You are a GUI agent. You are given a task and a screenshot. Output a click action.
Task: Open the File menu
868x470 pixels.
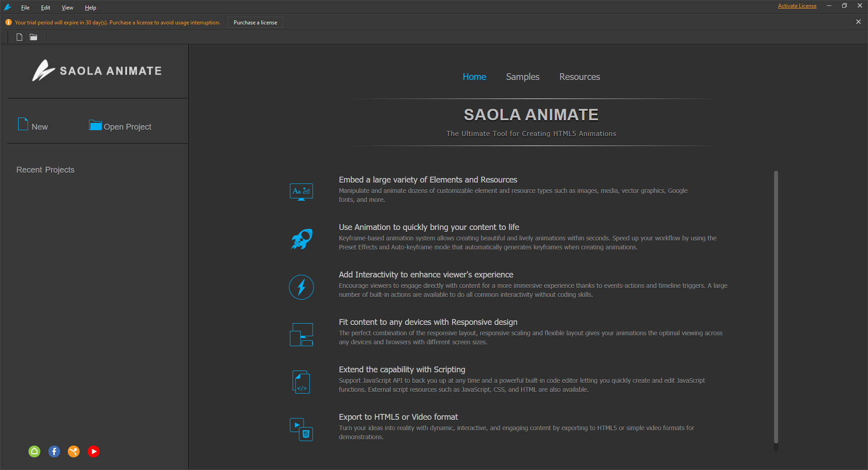click(x=25, y=8)
